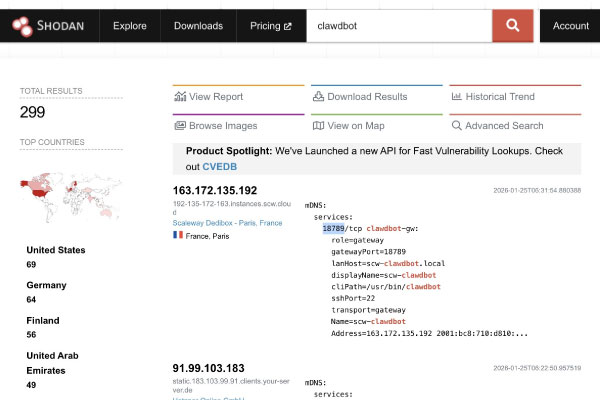
Task: Click the gatewayPort=18789 line
Action: [368, 251]
